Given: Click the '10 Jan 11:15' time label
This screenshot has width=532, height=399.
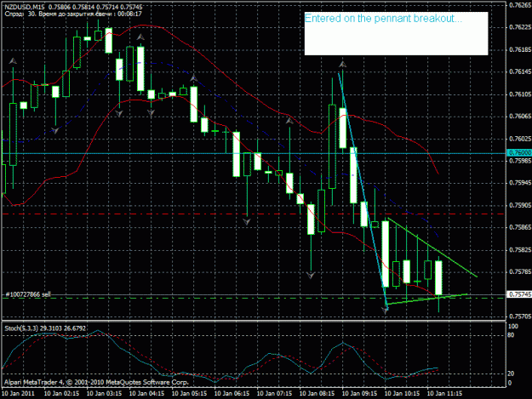Looking at the screenshot, I should click(444, 394).
